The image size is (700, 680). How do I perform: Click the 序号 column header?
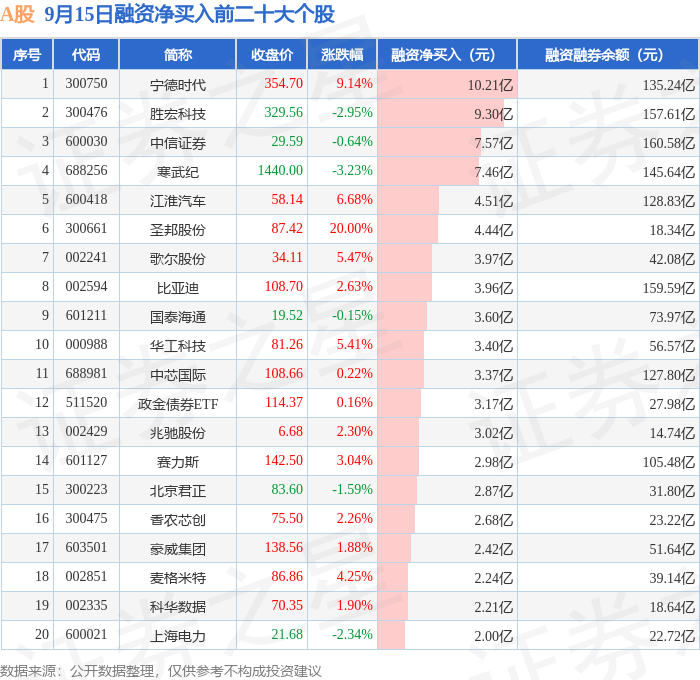(x=27, y=54)
